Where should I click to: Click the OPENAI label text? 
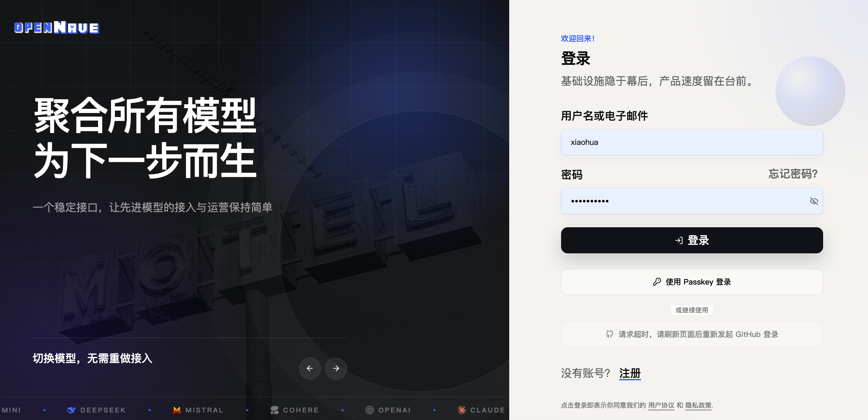[394, 410]
